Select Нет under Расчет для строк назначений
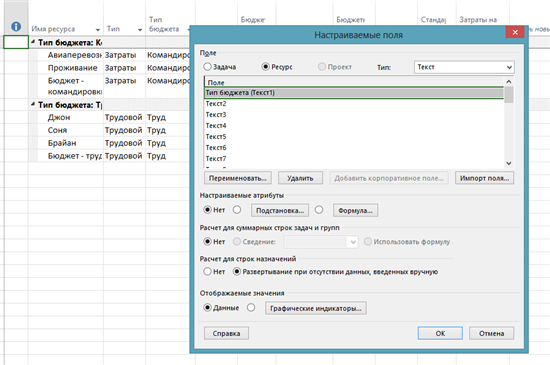The image size is (550, 365). 207,271
